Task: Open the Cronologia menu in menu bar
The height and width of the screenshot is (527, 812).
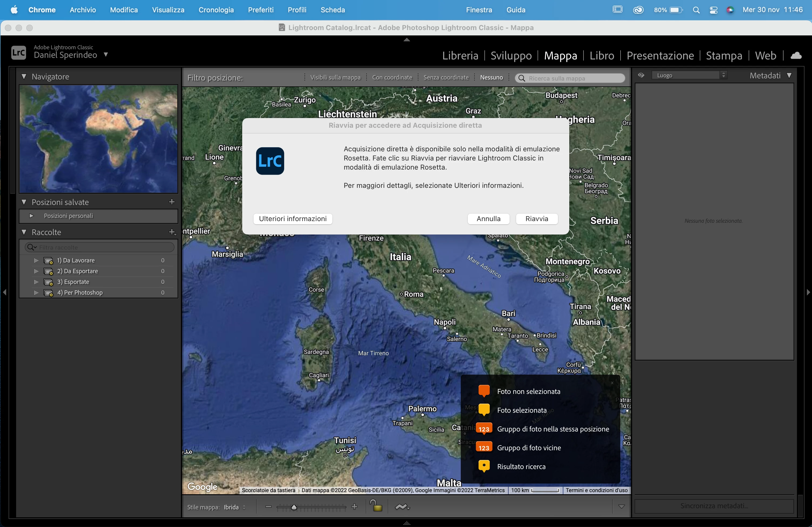Action: [216, 10]
